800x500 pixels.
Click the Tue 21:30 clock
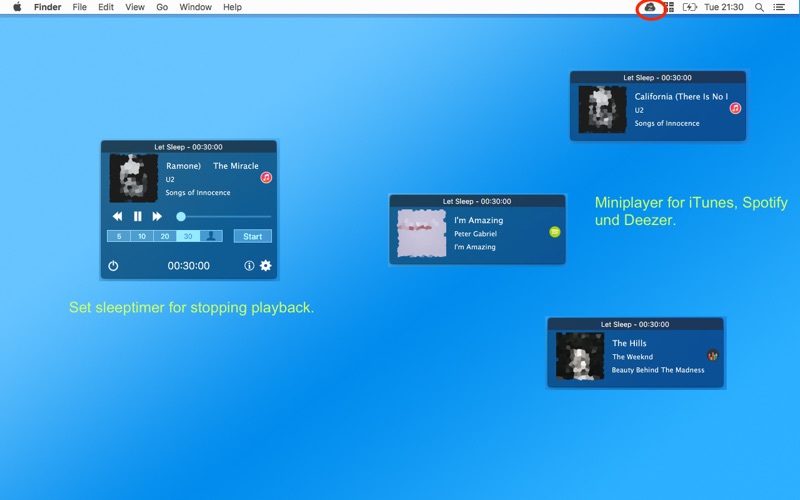point(723,7)
